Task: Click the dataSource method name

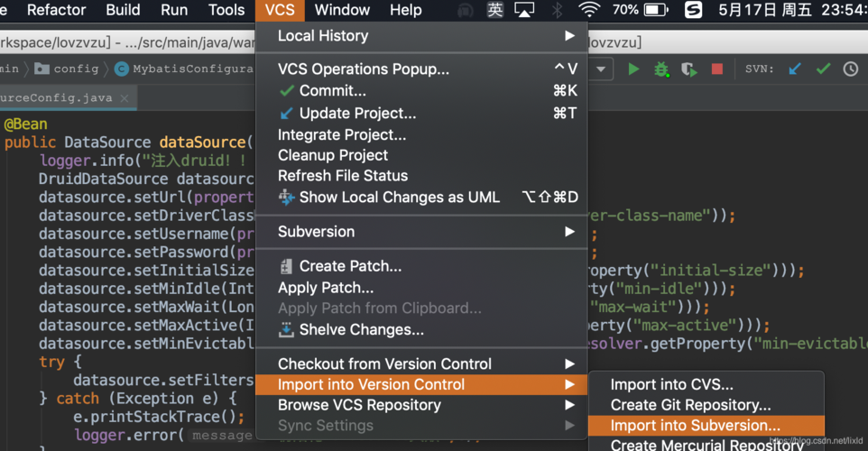Action: point(203,143)
